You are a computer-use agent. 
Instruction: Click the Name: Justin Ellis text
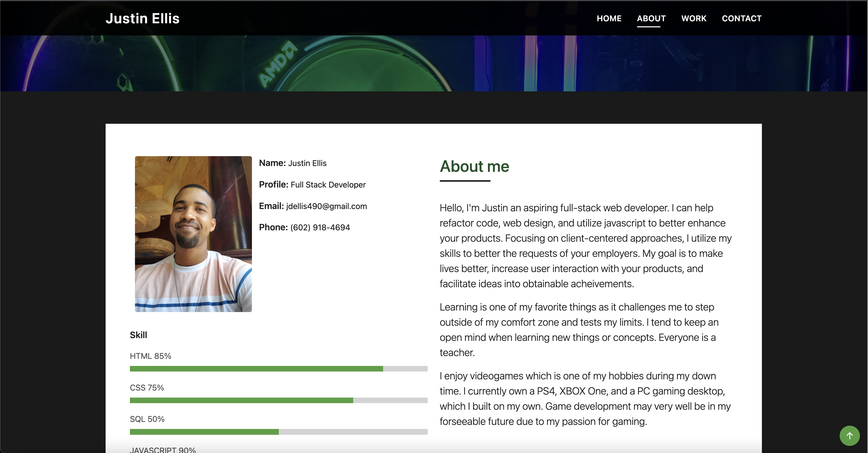pyautogui.click(x=293, y=163)
